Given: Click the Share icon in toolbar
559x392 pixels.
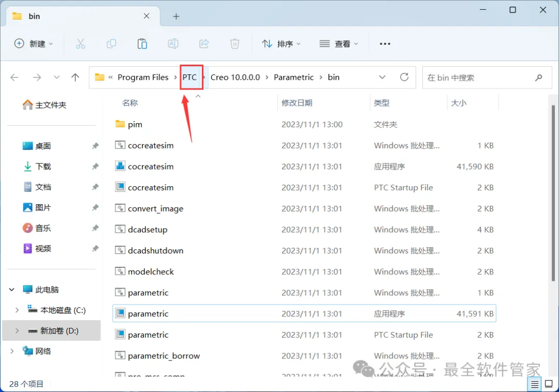Looking at the screenshot, I should (204, 44).
